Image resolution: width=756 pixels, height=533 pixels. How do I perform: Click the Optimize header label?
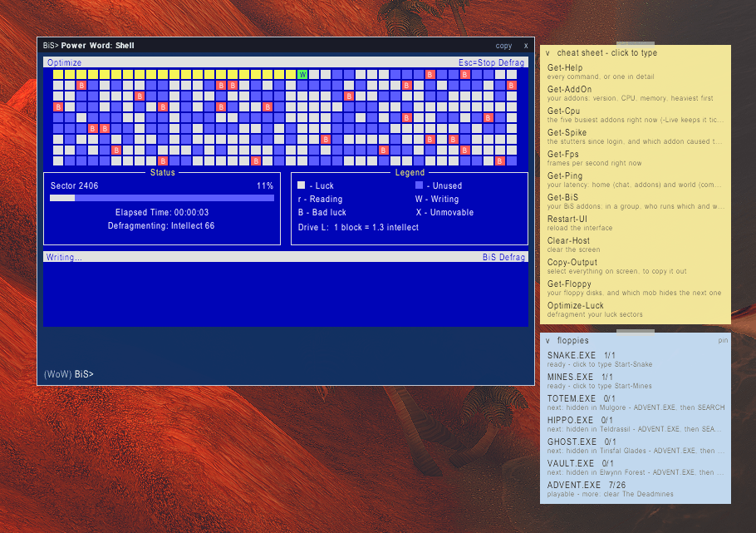click(x=64, y=62)
